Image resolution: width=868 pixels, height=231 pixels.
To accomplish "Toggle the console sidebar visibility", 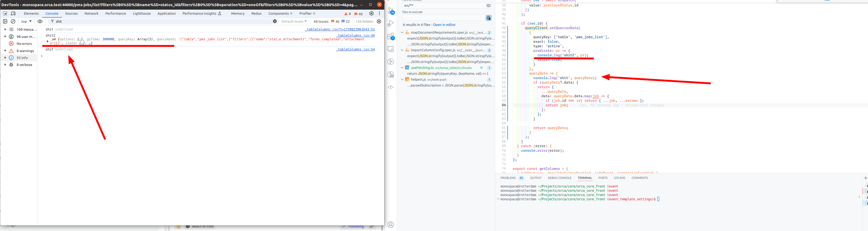I will point(5,21).
